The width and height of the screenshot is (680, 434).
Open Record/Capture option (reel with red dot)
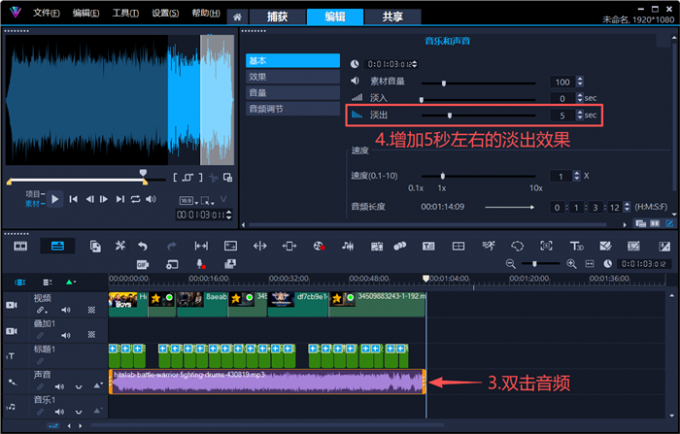[x=319, y=246]
